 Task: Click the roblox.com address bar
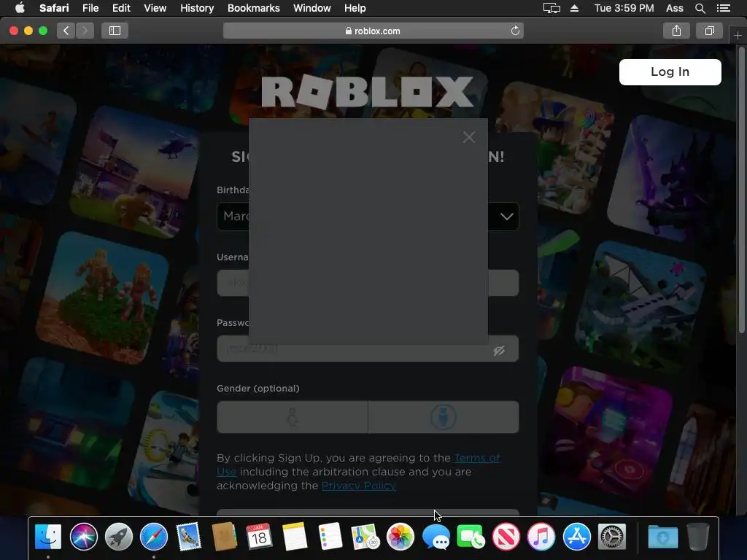coord(373,31)
